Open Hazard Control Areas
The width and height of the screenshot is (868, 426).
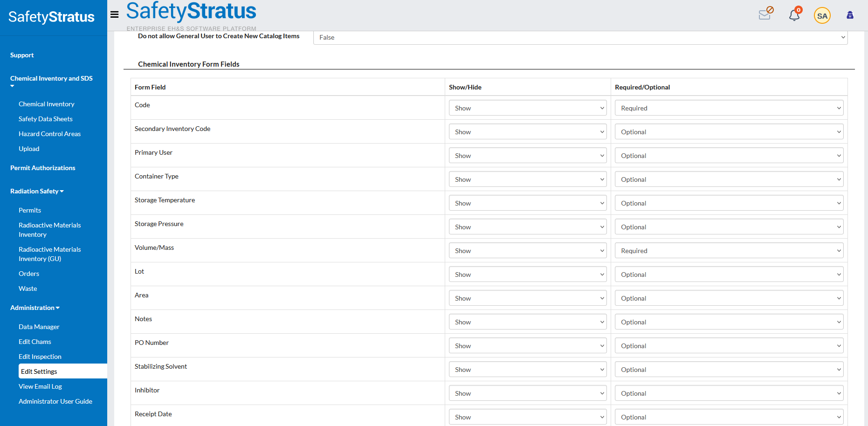pyautogui.click(x=49, y=134)
